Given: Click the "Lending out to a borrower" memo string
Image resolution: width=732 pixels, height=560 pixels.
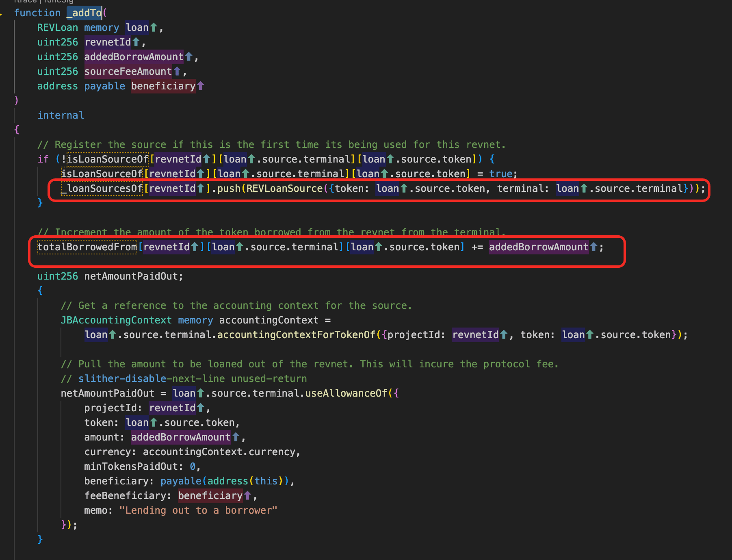Looking at the screenshot, I should click(x=198, y=510).
